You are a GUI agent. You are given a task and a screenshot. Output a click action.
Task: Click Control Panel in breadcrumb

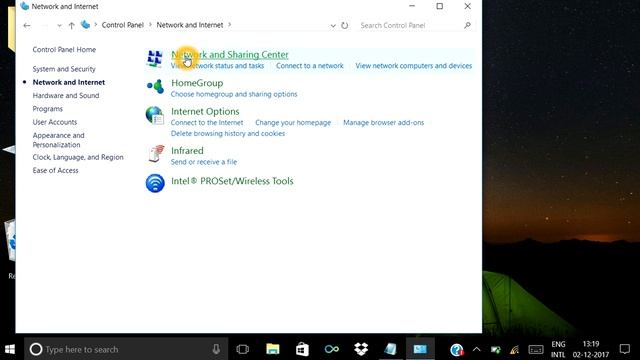click(122, 25)
